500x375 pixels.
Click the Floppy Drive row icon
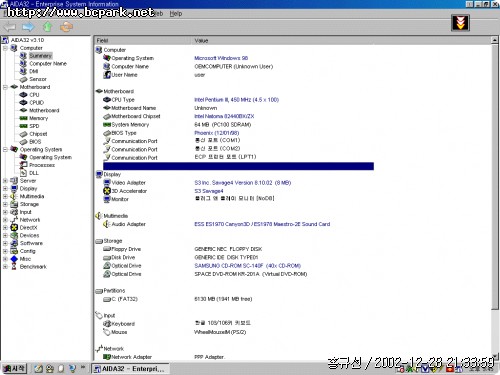coord(107,249)
